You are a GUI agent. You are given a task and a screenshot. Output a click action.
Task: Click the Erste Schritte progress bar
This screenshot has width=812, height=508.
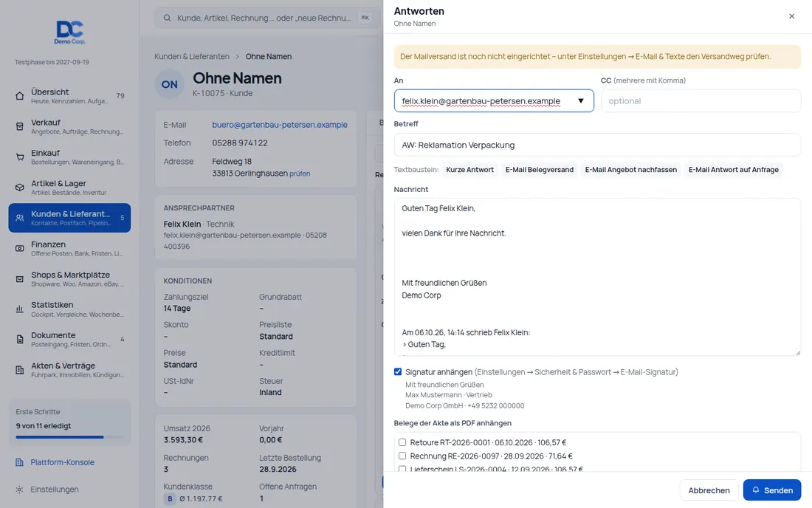(x=69, y=437)
